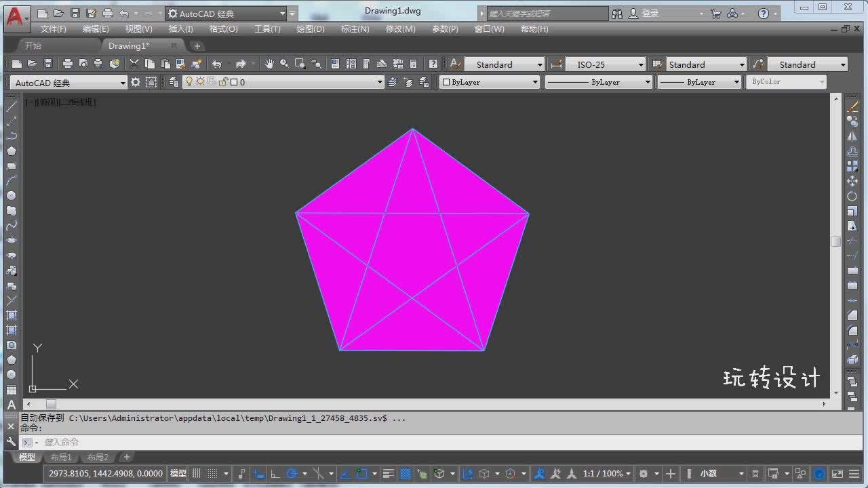
Task: Select the Rectangle draw tool
Action: pyautogui.click(x=12, y=166)
